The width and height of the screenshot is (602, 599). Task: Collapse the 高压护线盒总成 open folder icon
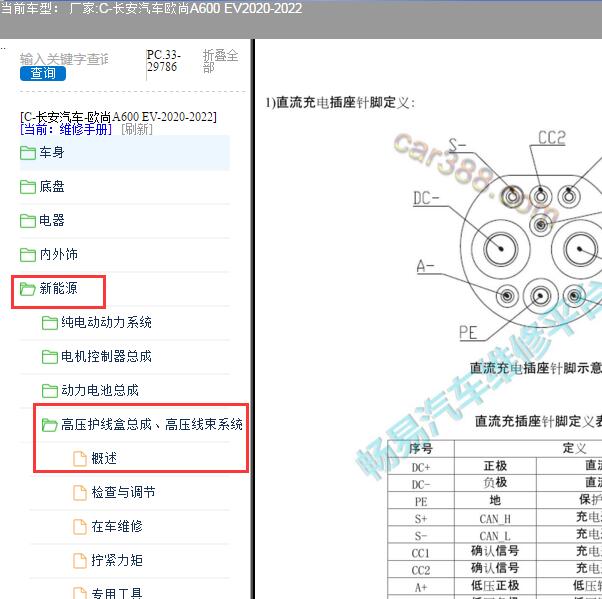pyautogui.click(x=50, y=424)
